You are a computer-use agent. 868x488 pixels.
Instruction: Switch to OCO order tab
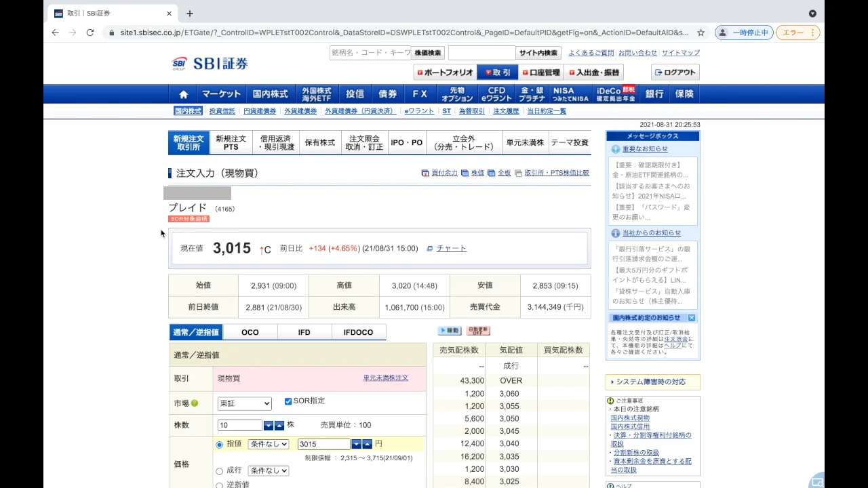point(250,332)
